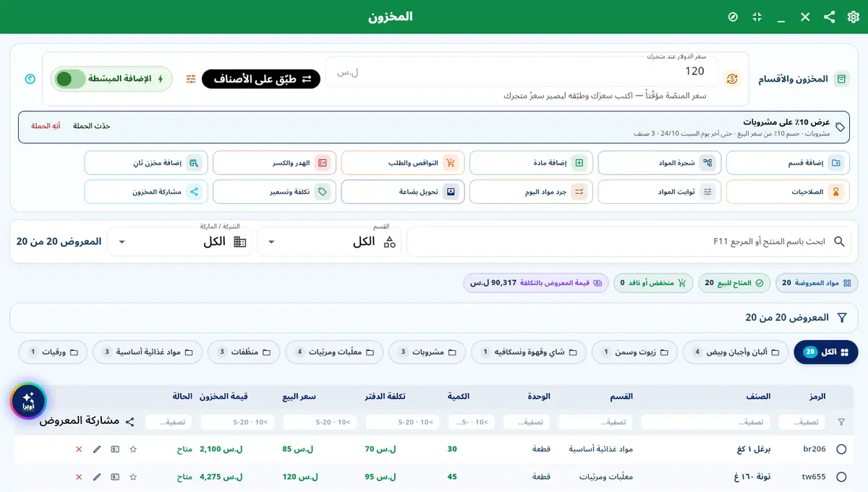868x492 pixels.
Task: Open the الشركة / الماركة dropdown
Action: click(x=180, y=242)
